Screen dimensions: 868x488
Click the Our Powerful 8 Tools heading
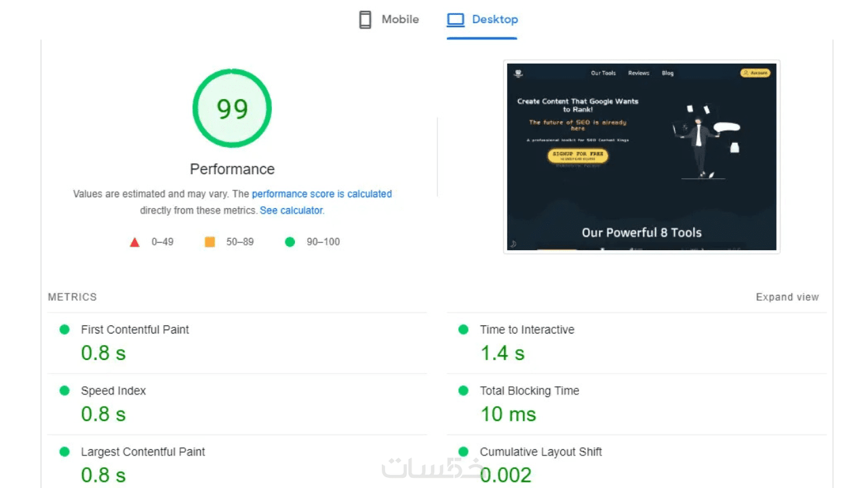642,232
